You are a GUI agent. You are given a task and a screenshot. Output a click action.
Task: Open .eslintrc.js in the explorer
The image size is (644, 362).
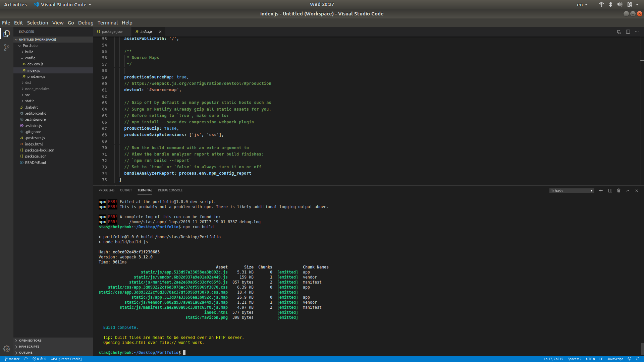coord(54,126)
